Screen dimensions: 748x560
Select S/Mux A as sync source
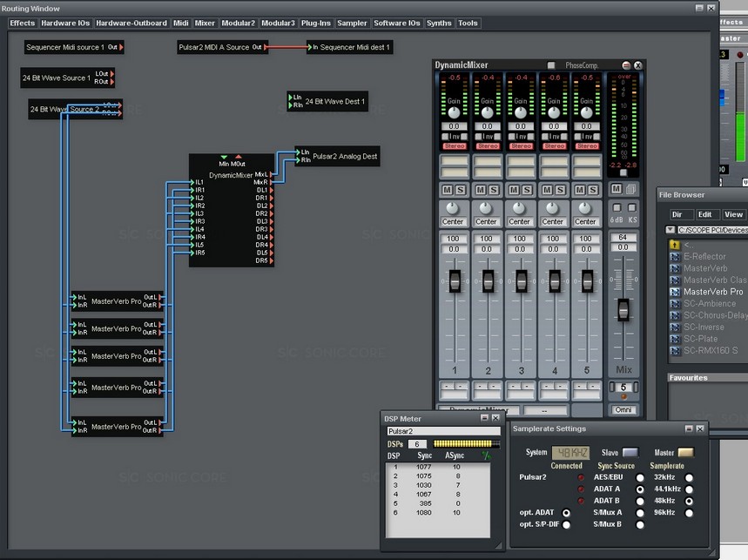(640, 513)
